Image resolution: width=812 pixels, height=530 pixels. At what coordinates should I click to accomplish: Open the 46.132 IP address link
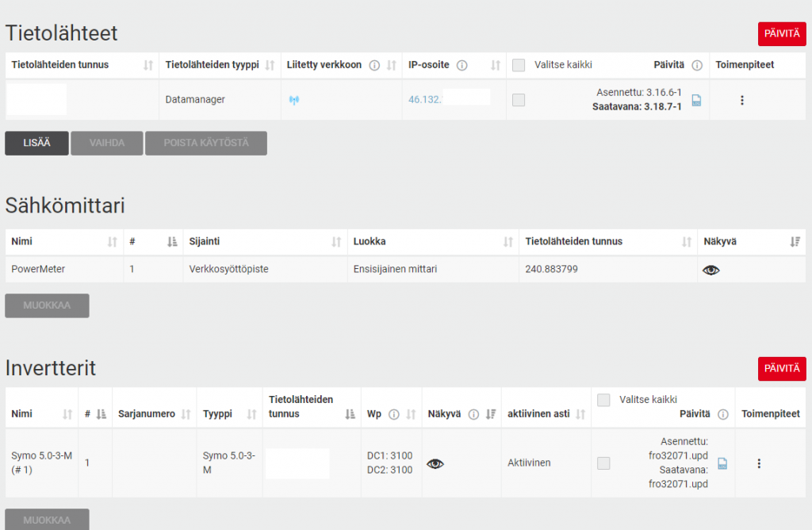tap(424, 100)
